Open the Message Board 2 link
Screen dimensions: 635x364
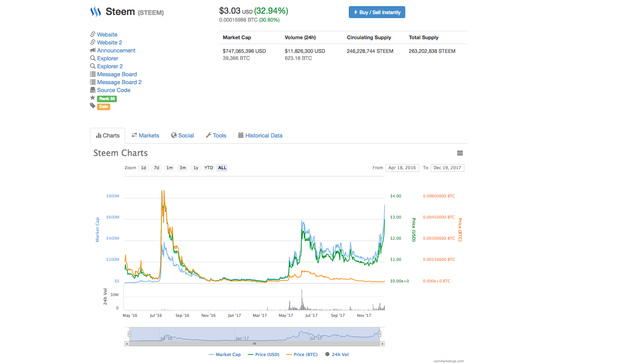pos(120,82)
